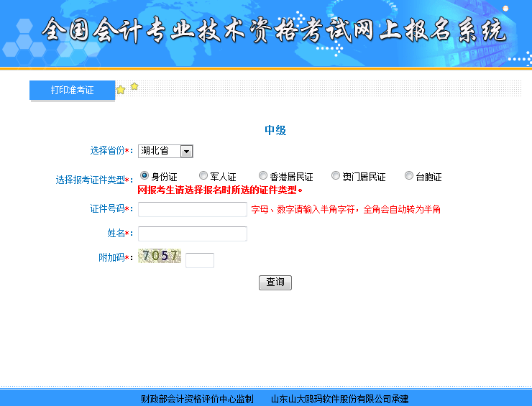Viewport: 532px width, 406px height.
Task: Choose 军人证 as certificate type
Action: point(203,175)
